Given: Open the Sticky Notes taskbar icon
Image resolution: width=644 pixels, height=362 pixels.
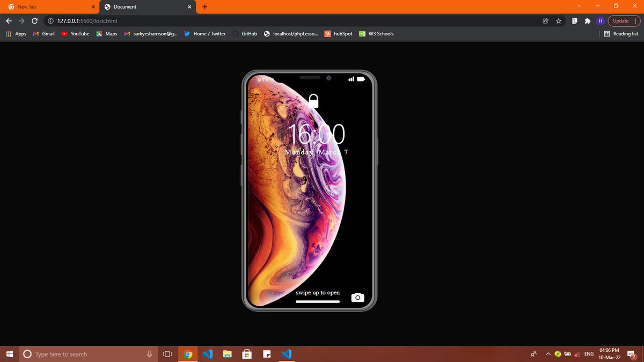Looking at the screenshot, I should click(266, 354).
